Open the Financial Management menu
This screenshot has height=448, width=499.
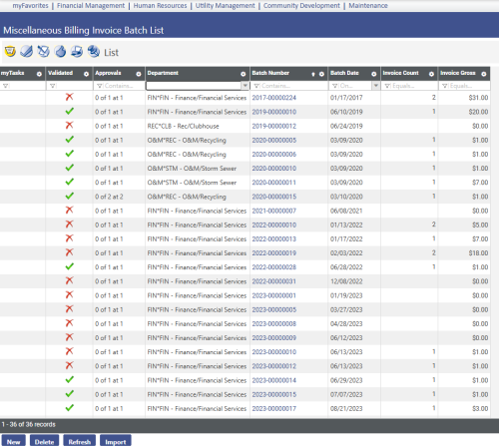(x=91, y=6)
